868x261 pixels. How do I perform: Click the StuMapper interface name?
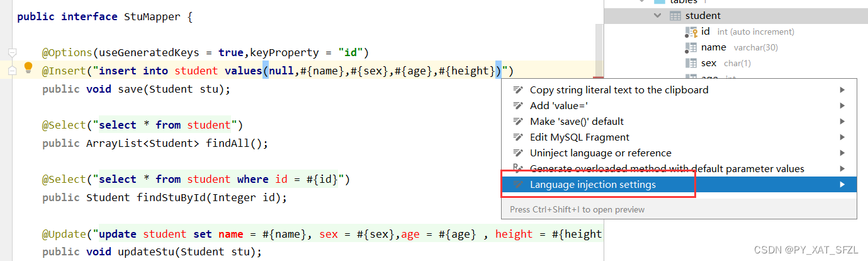[x=152, y=17]
